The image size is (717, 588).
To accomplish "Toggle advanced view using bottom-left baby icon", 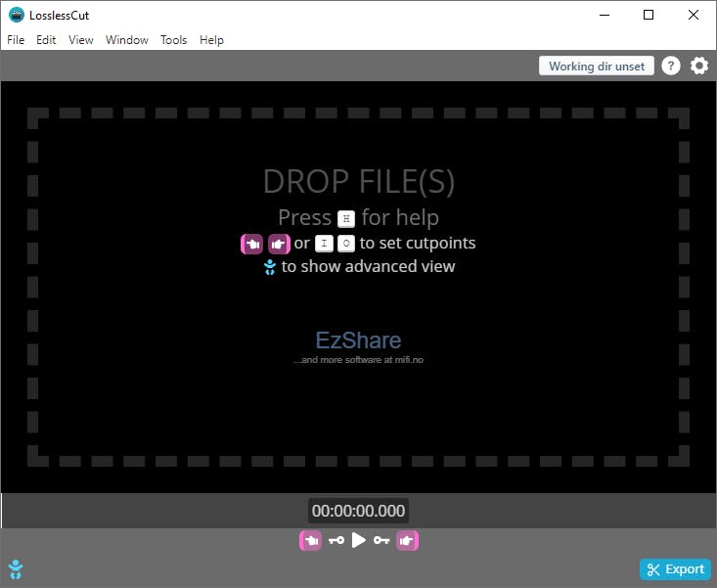I will 16,569.
